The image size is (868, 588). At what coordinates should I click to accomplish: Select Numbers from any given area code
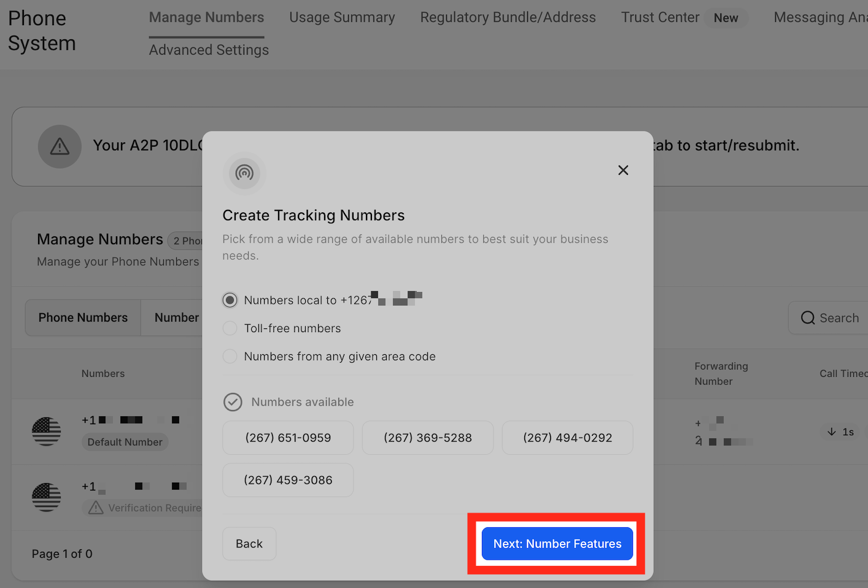click(x=230, y=356)
